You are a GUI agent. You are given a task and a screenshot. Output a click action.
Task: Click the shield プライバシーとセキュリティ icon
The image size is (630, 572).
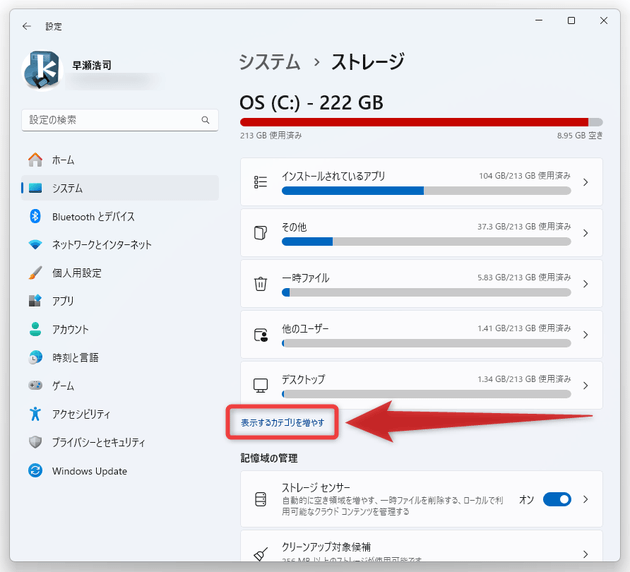(35, 442)
